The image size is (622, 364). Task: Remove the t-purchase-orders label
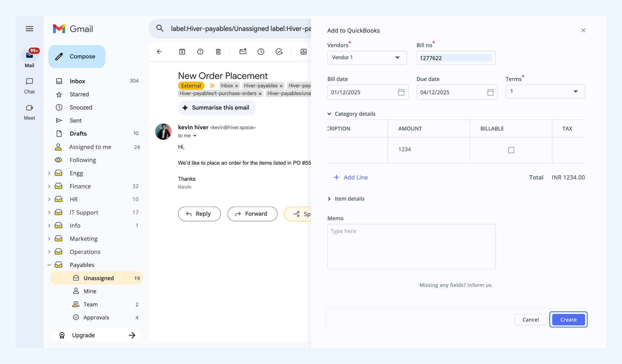260,94
